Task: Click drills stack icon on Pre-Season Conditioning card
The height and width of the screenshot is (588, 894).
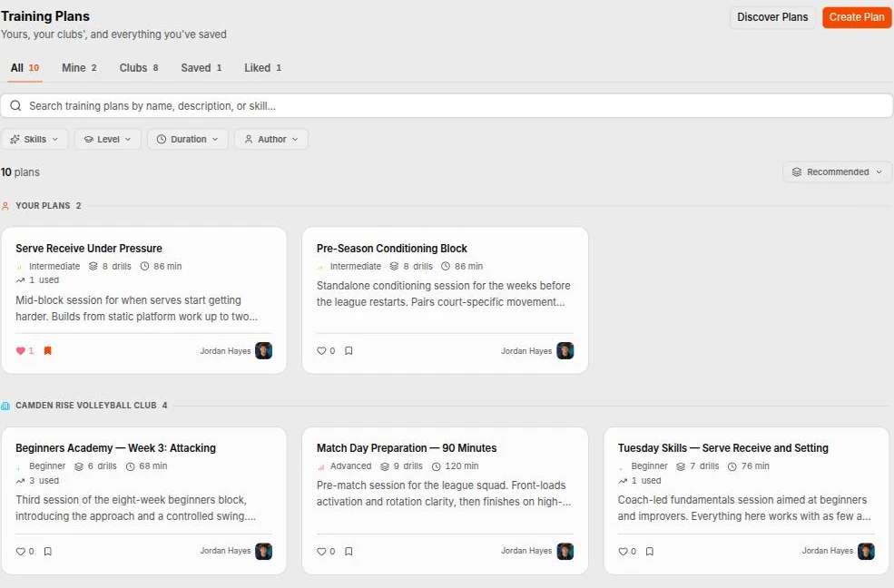Action: point(394,266)
